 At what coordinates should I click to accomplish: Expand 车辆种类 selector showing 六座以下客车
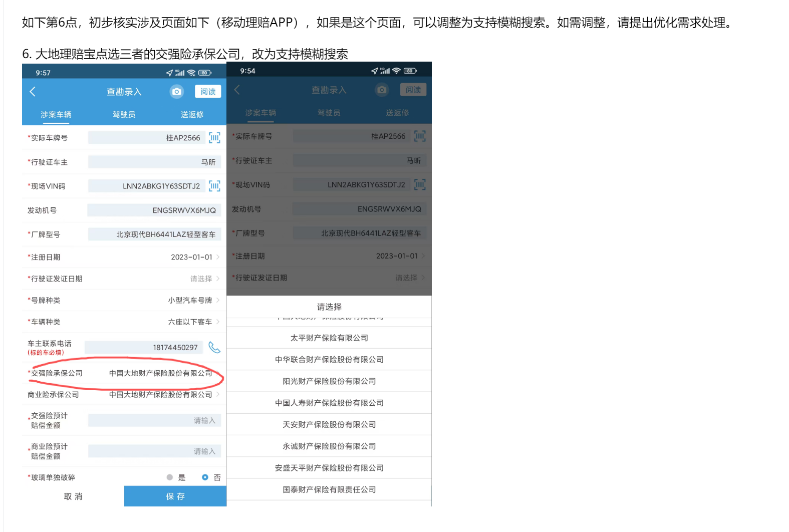194,322
